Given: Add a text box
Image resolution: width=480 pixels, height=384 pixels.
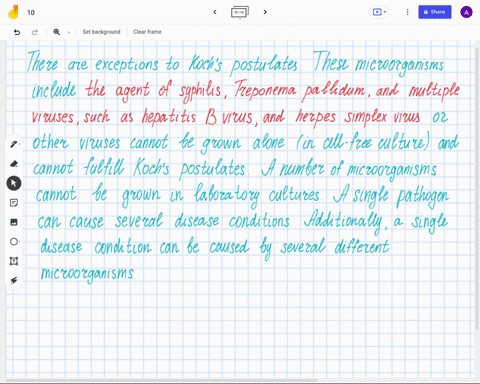Looking at the screenshot, I should point(14,261).
